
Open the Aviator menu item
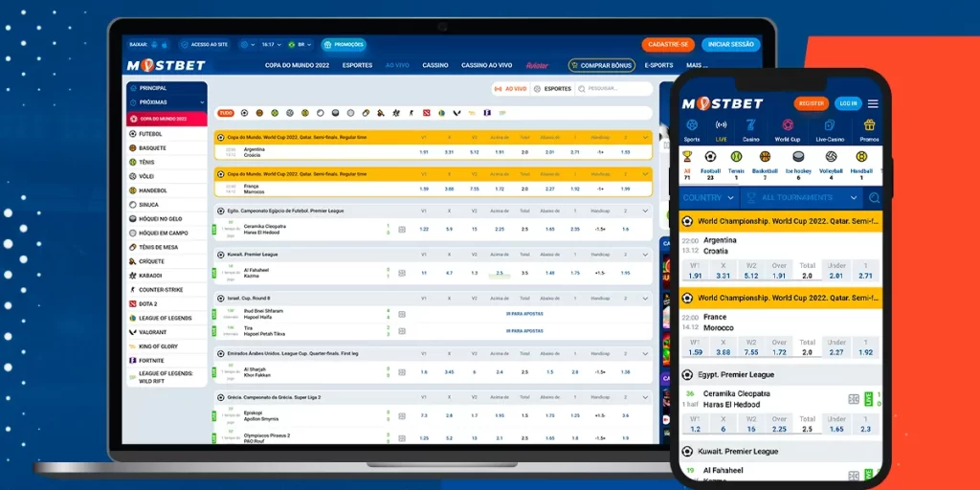(x=537, y=65)
